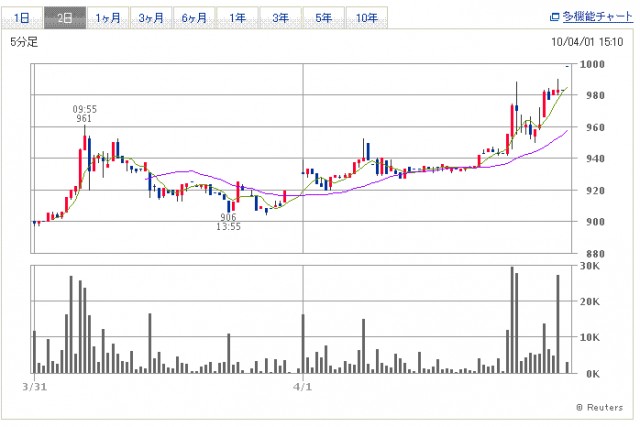Click the 961 high price label
640x427 pixels.
[84, 118]
